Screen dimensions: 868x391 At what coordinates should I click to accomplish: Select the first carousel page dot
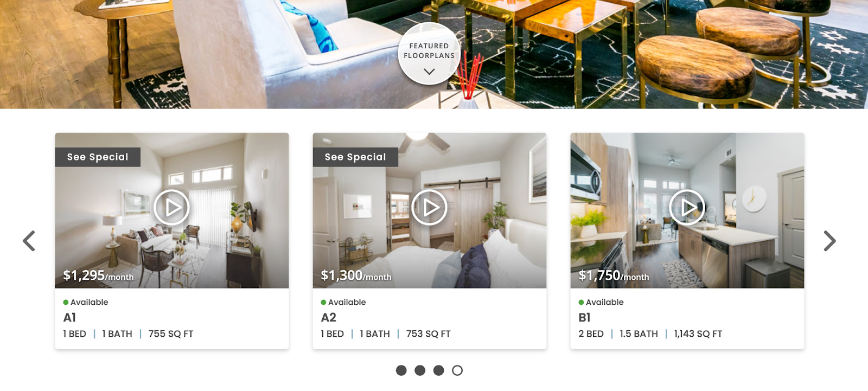point(401,370)
